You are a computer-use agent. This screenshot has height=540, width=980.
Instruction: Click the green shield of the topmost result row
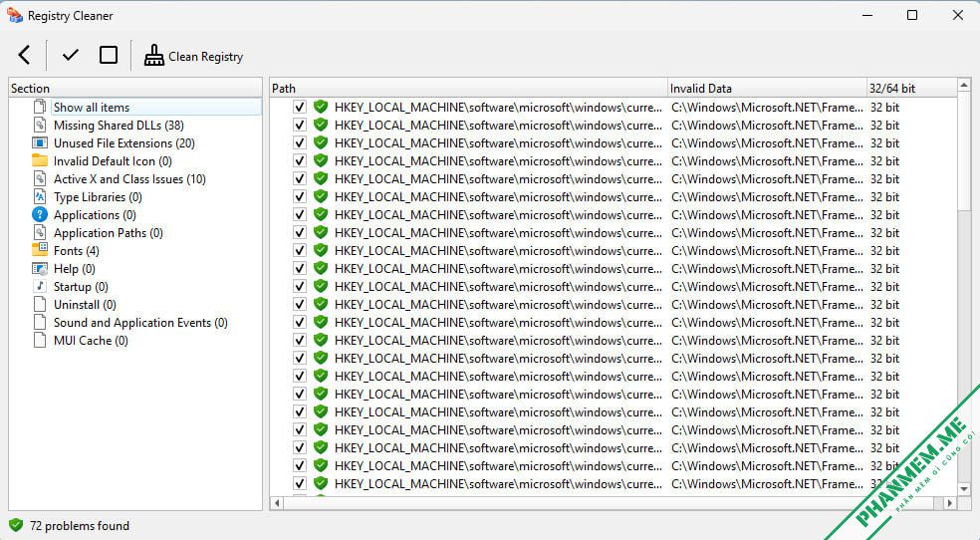click(x=321, y=107)
